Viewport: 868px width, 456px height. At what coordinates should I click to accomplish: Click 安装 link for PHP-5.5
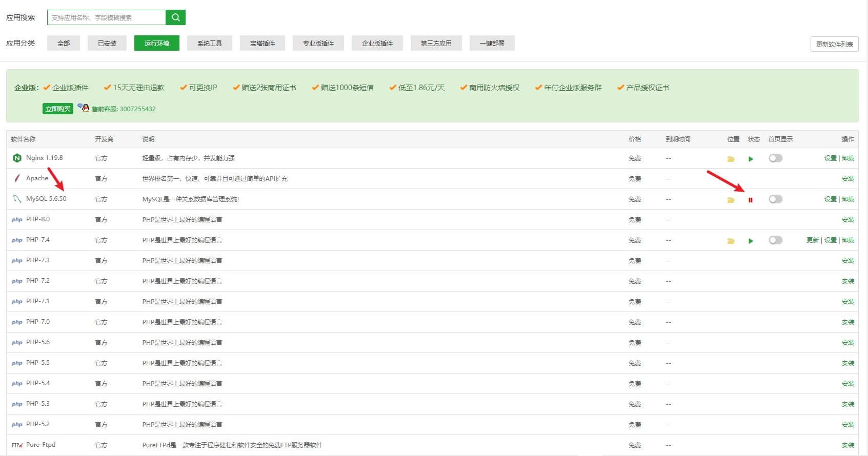848,363
